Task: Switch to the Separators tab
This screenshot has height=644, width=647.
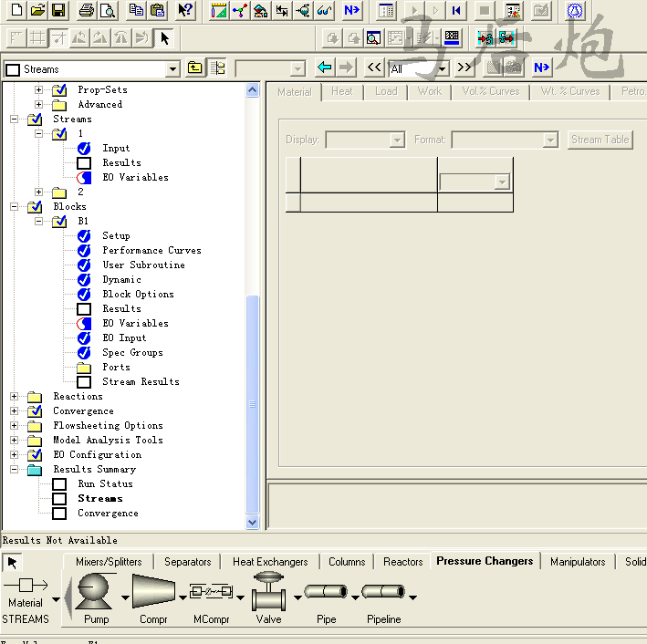Action: [x=187, y=562]
